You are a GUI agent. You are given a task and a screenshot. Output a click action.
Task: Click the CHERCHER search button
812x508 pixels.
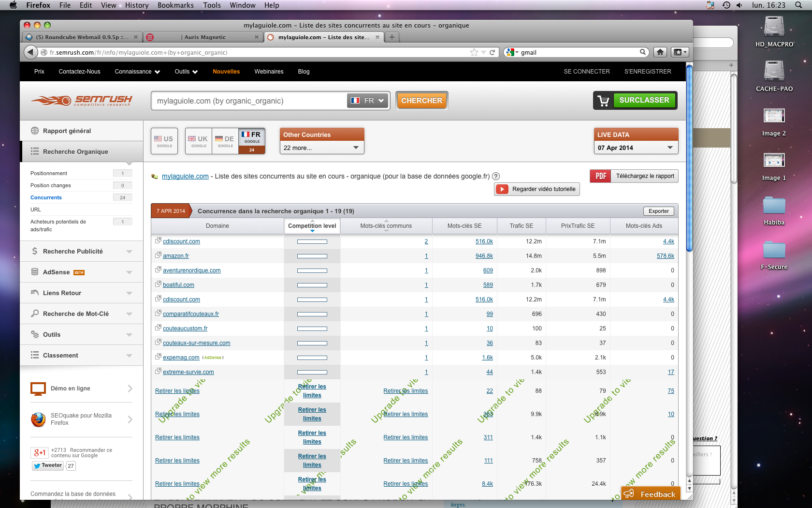pyautogui.click(x=421, y=101)
